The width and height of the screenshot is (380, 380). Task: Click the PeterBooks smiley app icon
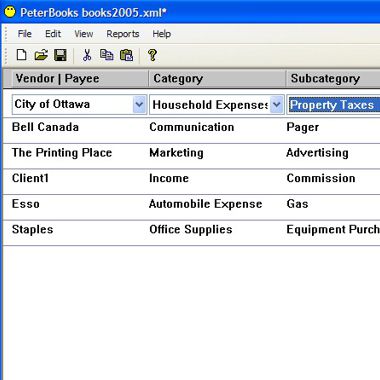[10, 12]
